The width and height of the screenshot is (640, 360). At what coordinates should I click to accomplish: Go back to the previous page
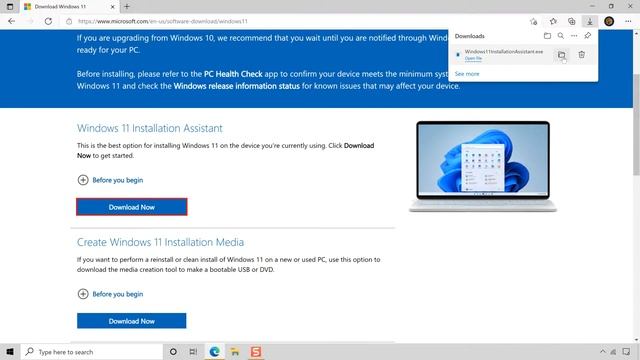coord(11,21)
